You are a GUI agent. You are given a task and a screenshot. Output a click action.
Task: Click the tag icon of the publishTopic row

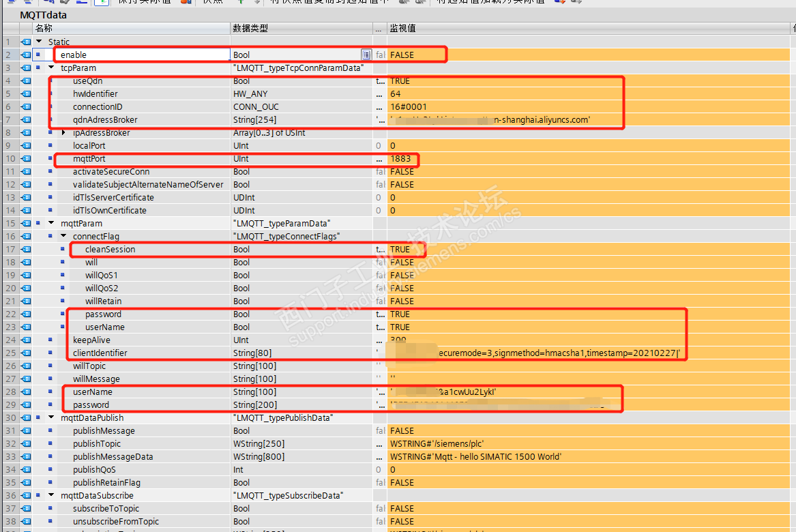[26, 443]
